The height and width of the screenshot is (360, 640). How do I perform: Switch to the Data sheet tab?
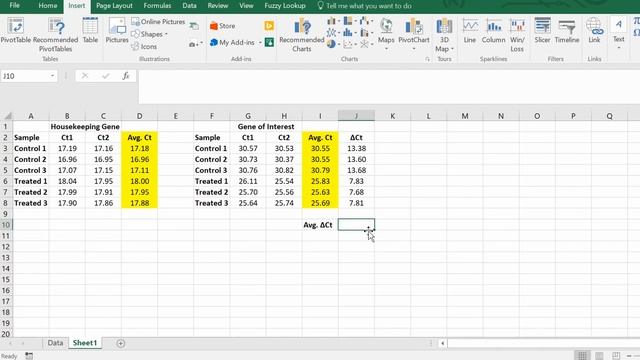(55, 343)
